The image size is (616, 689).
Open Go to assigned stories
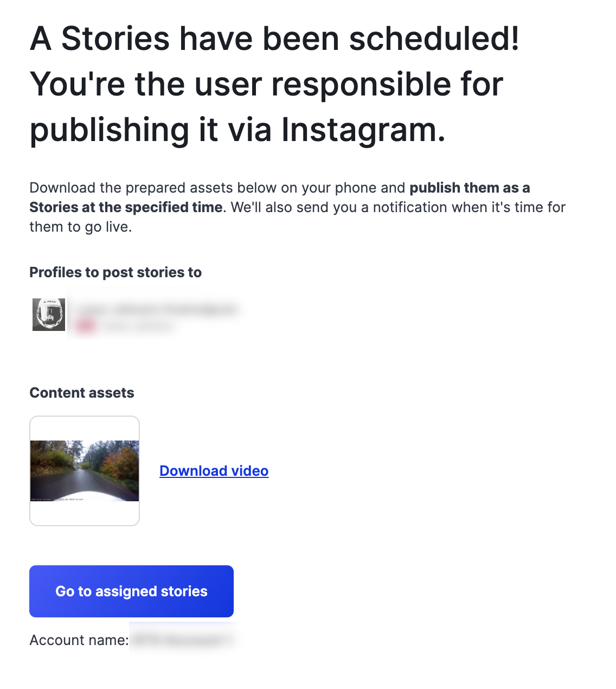[x=131, y=591]
